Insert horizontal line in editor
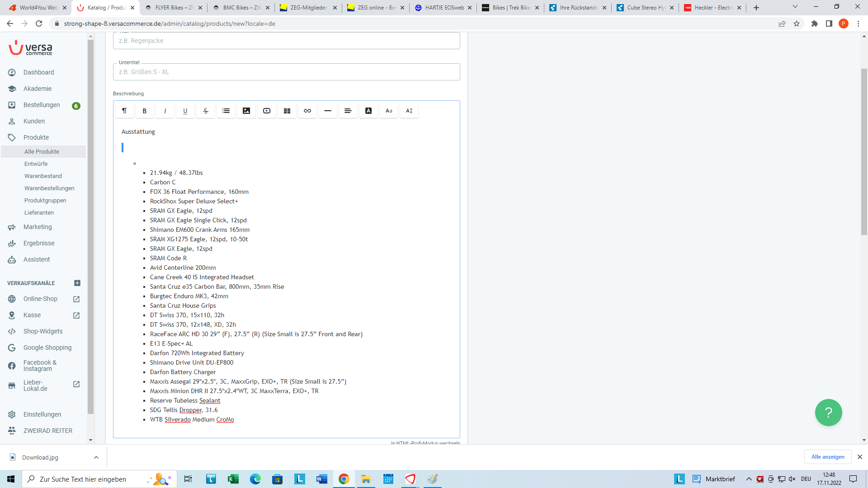This screenshot has width=868, height=488. coord(328,111)
